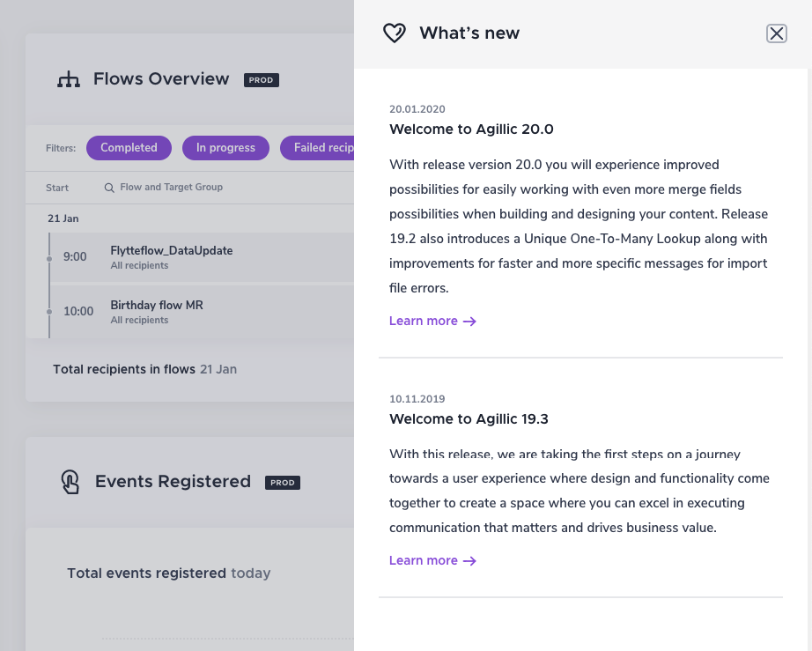Click the 10.11.2019 release date

417,399
